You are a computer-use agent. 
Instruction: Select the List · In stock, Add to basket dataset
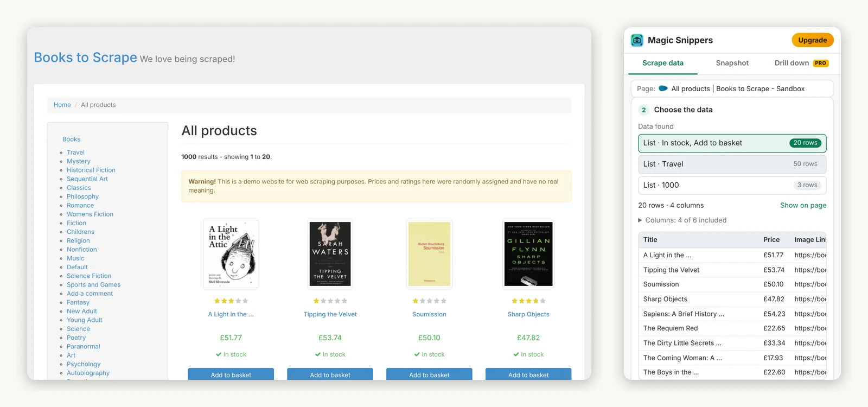click(732, 143)
